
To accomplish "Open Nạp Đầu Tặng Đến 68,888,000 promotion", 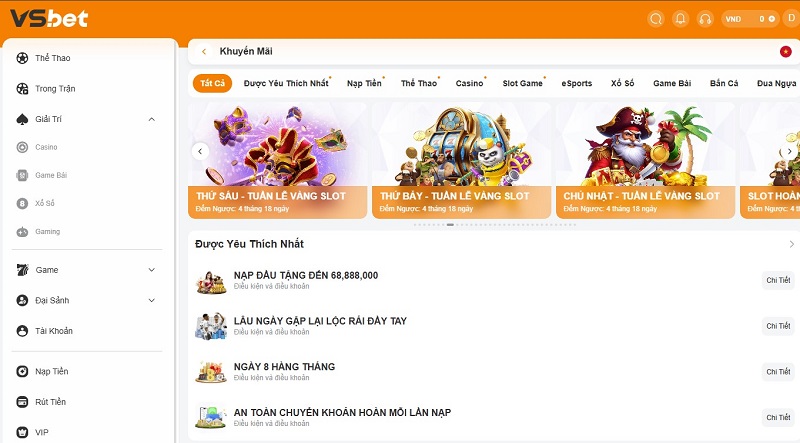I will coord(306,275).
